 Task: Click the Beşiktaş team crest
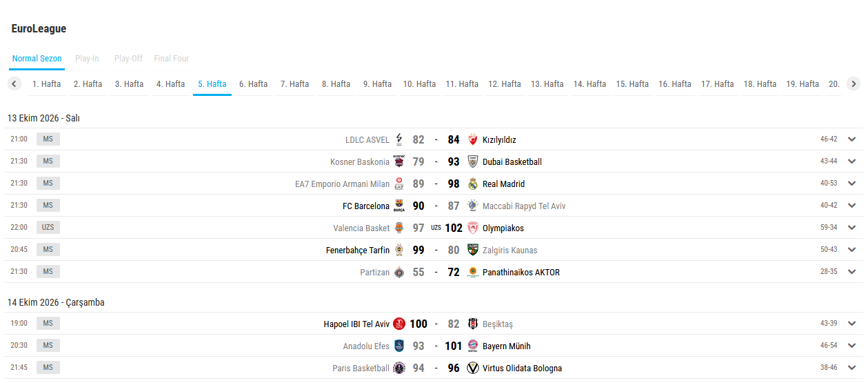pyautogui.click(x=472, y=324)
